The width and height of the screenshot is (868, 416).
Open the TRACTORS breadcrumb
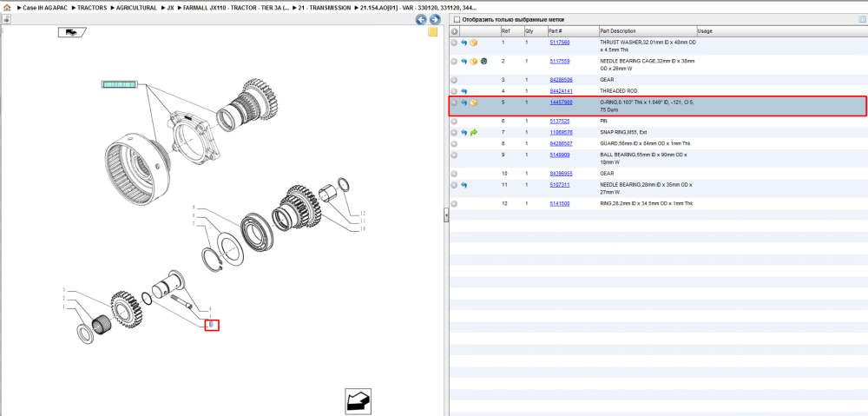92,9
